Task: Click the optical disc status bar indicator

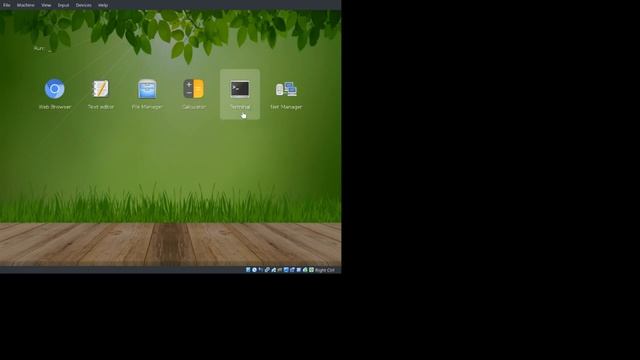Action: [254, 270]
